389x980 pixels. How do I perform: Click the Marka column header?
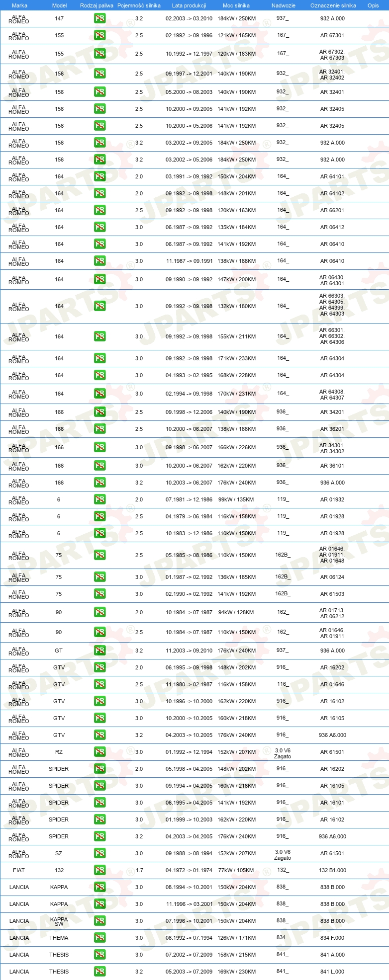[x=19, y=5]
